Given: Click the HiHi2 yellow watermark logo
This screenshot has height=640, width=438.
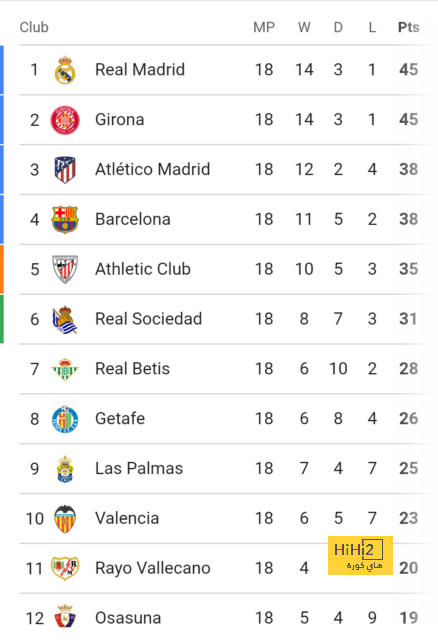Looking at the screenshot, I should click(360, 556).
